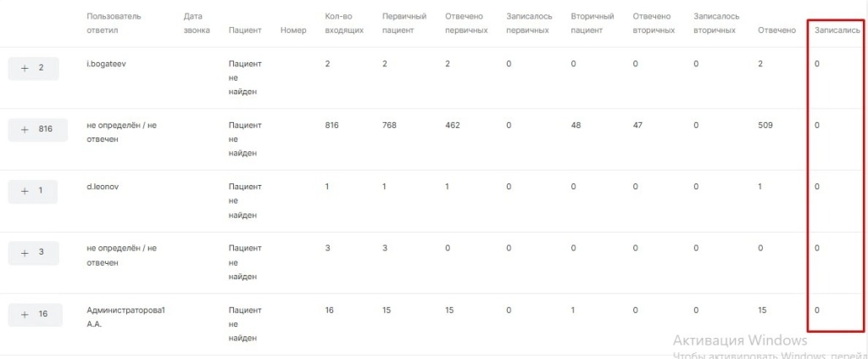Viewport: 868px width, 359px height.
Task: Click the Отвечено первичных column header
Action: [x=466, y=23]
